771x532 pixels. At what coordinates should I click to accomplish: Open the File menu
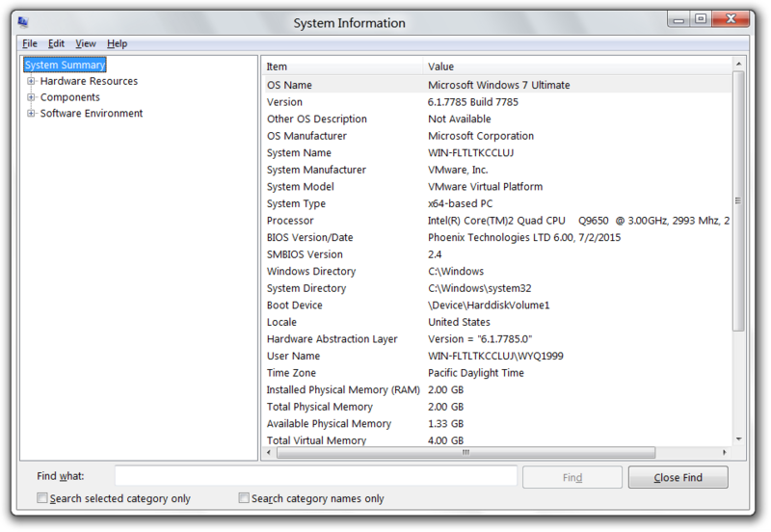click(x=29, y=43)
